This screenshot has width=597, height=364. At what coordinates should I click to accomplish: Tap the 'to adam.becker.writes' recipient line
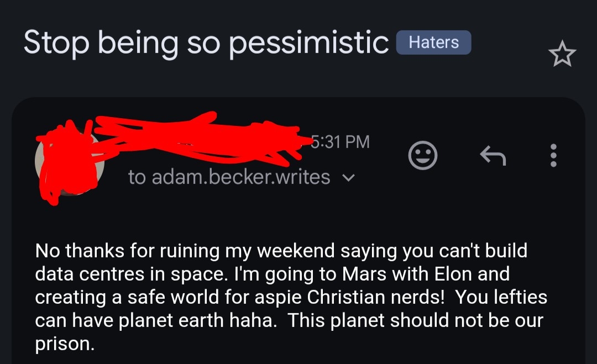229,177
